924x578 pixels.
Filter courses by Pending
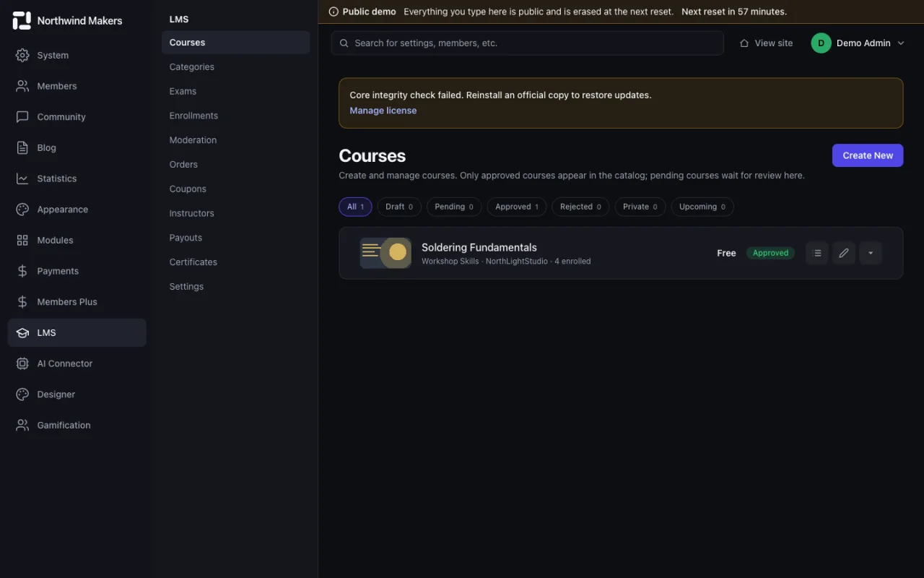(x=454, y=207)
